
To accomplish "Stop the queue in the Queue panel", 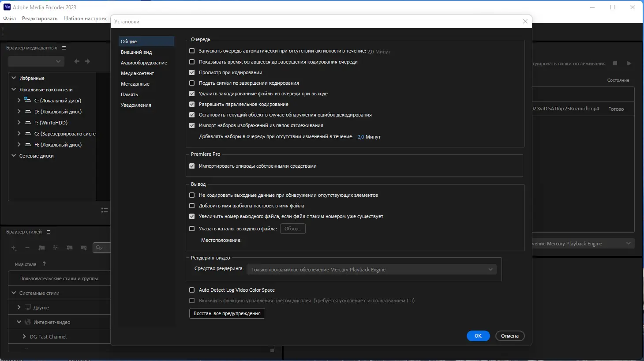I will pos(615,64).
